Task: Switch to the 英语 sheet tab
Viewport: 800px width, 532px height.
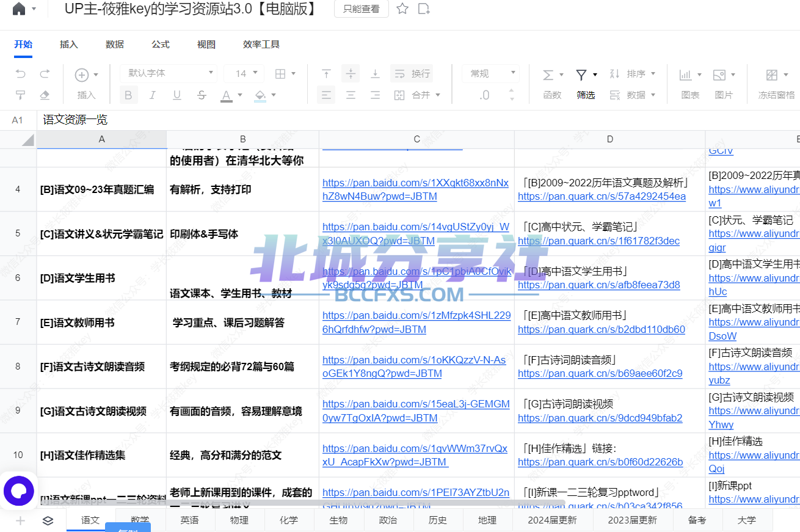Action: 189,520
